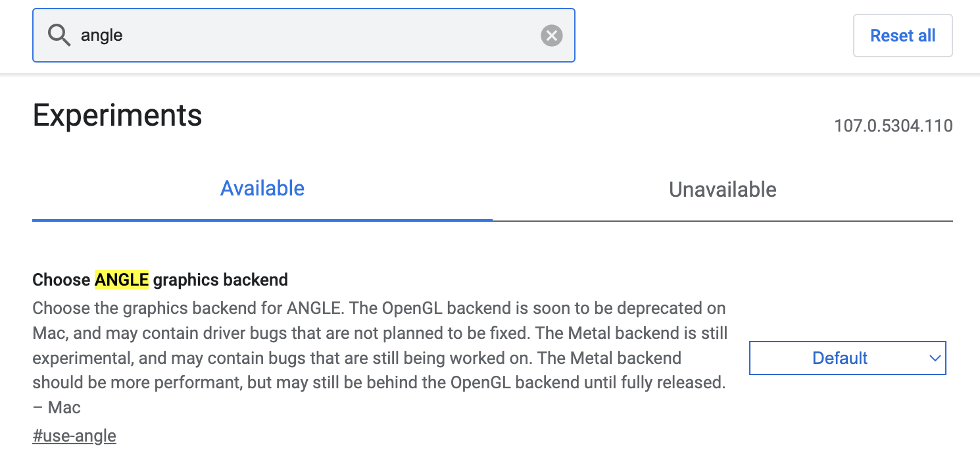Open the Default dropdown for ANGLE backend
980x462 pixels.
[847, 358]
